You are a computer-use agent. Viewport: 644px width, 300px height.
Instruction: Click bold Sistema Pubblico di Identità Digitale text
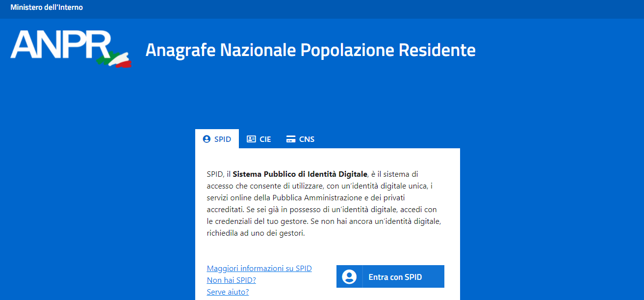pyautogui.click(x=300, y=174)
